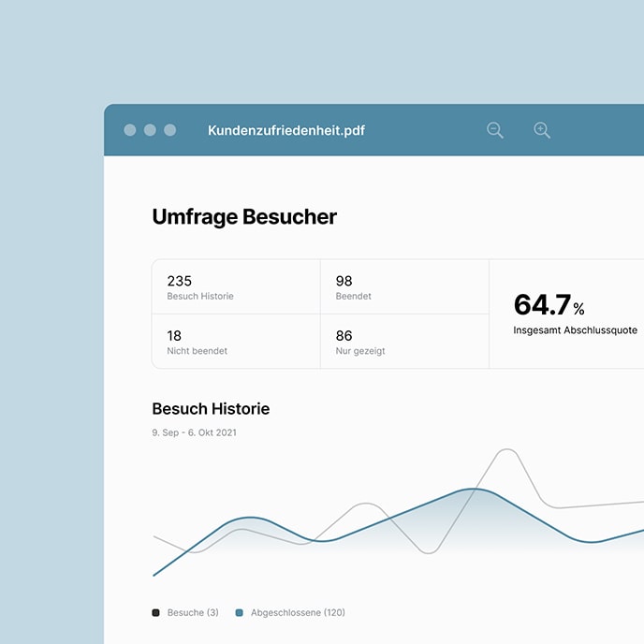Toggle the Besuche (3) legend label
644x644 pixels.
[x=193, y=613]
